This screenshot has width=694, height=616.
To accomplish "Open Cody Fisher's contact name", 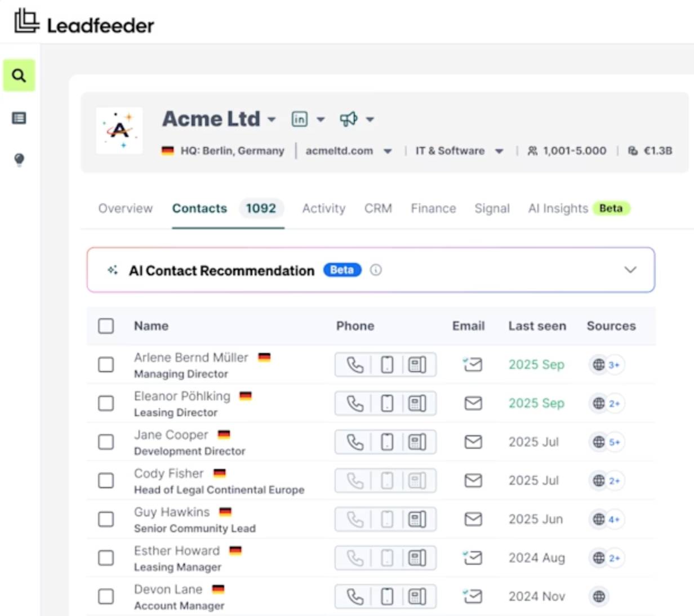I will click(168, 474).
